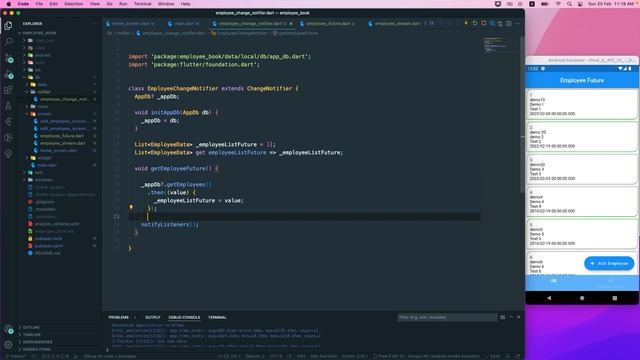Maximize the bottom panel with chevron

pyautogui.click(x=511, y=317)
